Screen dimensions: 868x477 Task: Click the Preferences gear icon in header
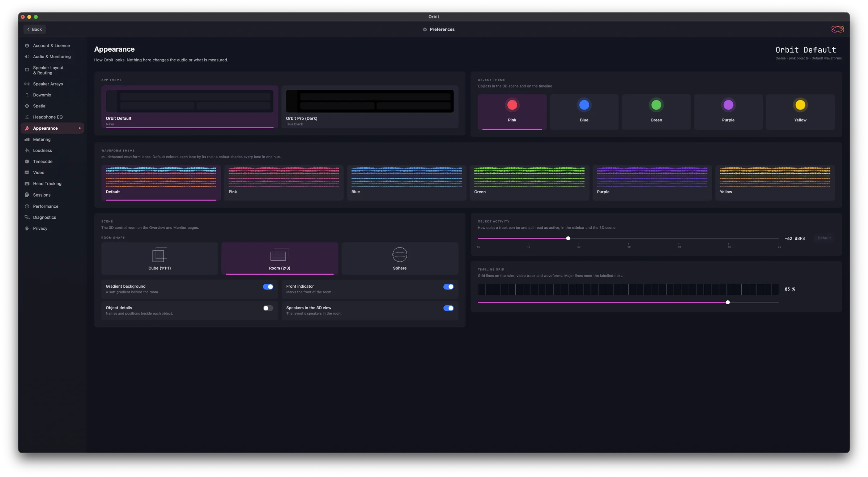click(x=425, y=29)
